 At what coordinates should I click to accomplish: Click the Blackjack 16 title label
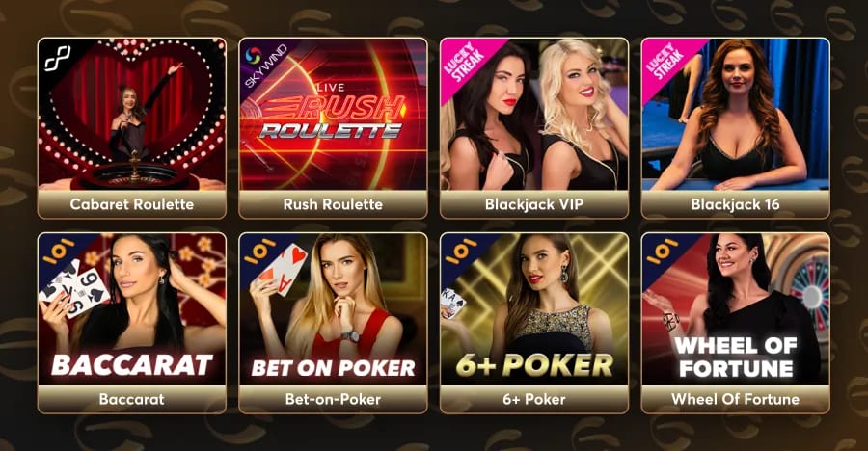point(736,204)
